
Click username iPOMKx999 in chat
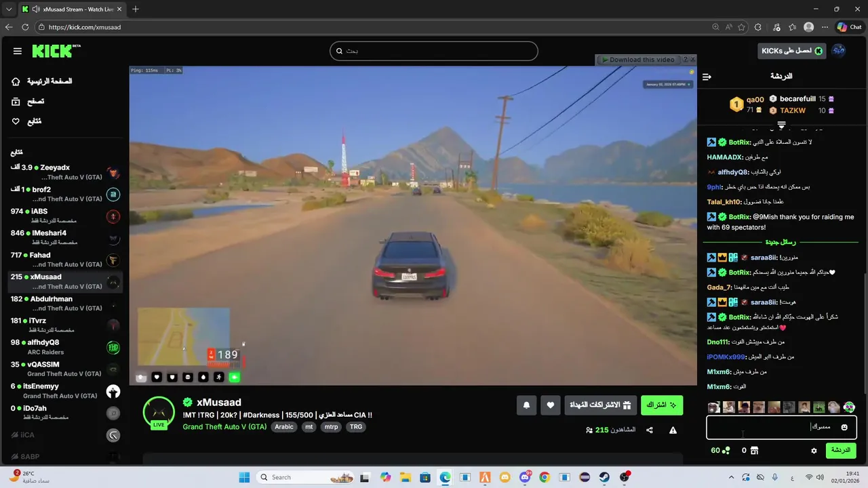point(726,357)
